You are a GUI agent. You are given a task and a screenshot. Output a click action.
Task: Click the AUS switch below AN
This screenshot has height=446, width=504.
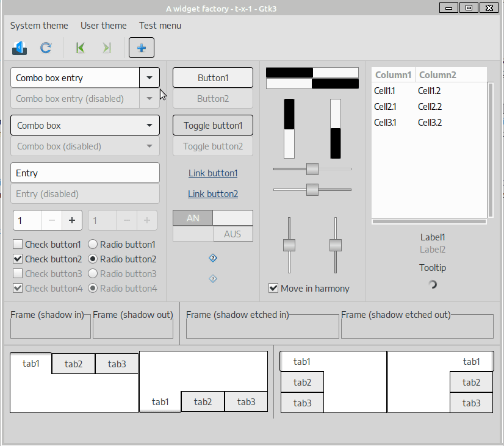coord(213,234)
